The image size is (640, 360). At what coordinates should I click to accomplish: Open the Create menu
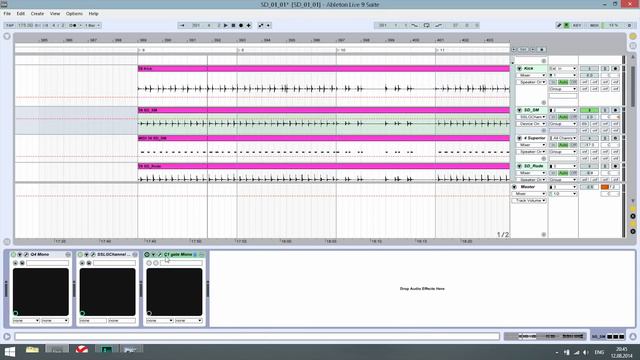point(37,13)
